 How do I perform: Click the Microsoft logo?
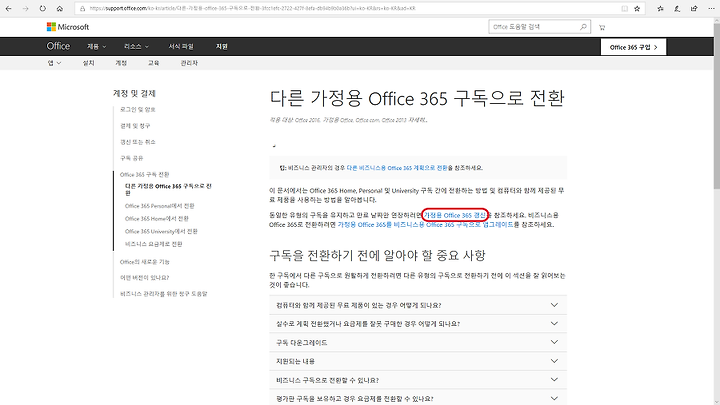(x=68, y=27)
